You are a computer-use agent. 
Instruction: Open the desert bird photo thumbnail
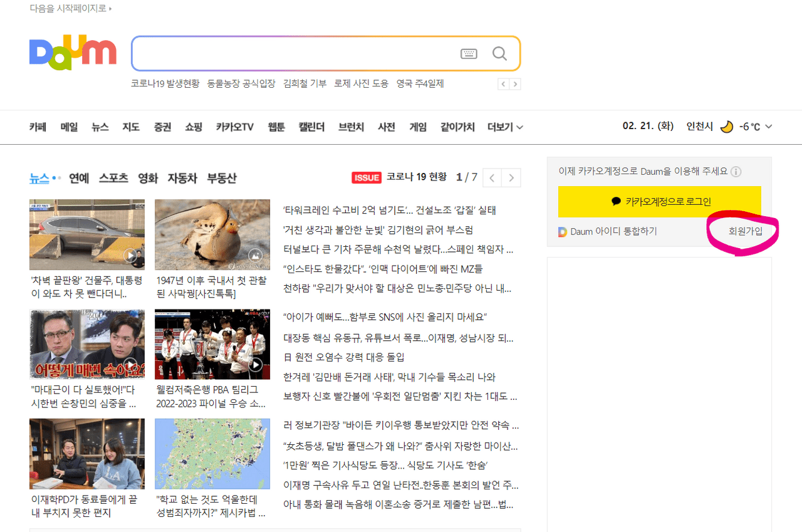(212, 234)
